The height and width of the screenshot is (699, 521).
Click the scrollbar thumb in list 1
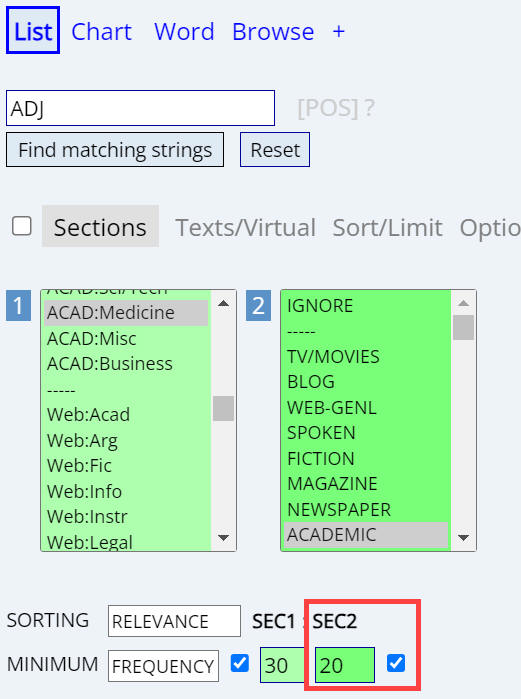223,408
